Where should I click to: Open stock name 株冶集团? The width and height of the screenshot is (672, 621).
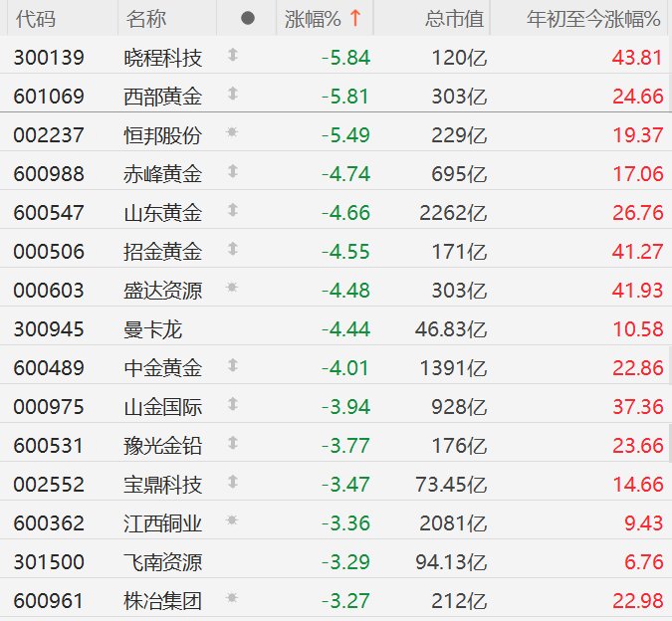(x=163, y=601)
